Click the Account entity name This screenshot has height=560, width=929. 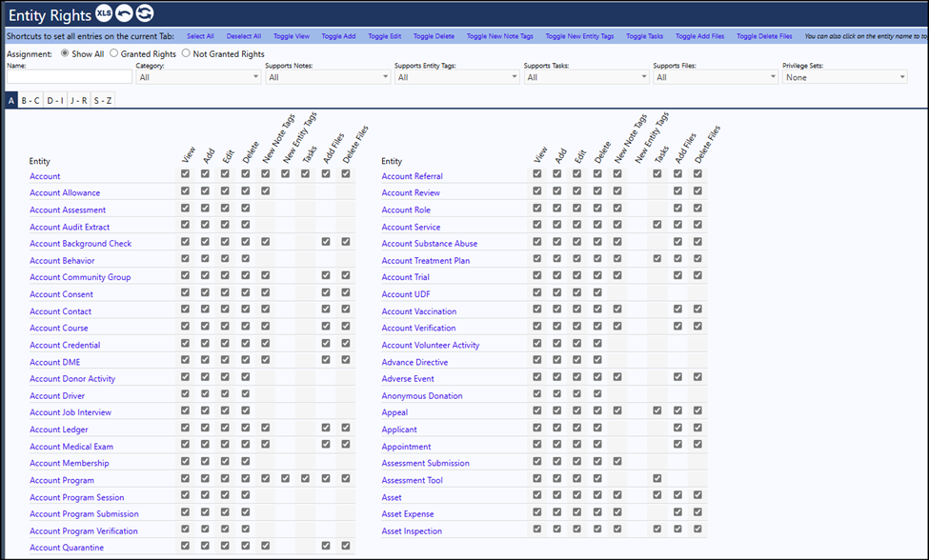pos(45,176)
